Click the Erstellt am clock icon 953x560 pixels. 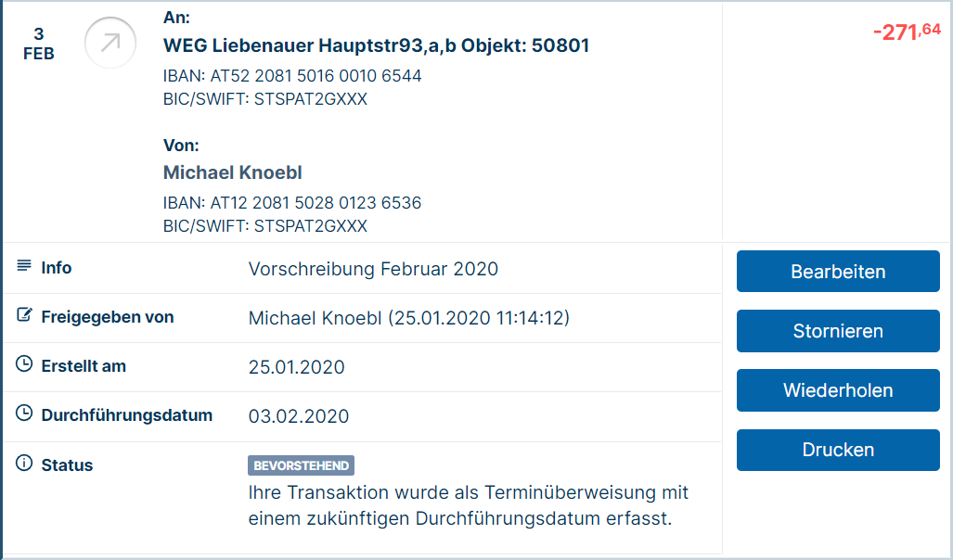click(24, 363)
